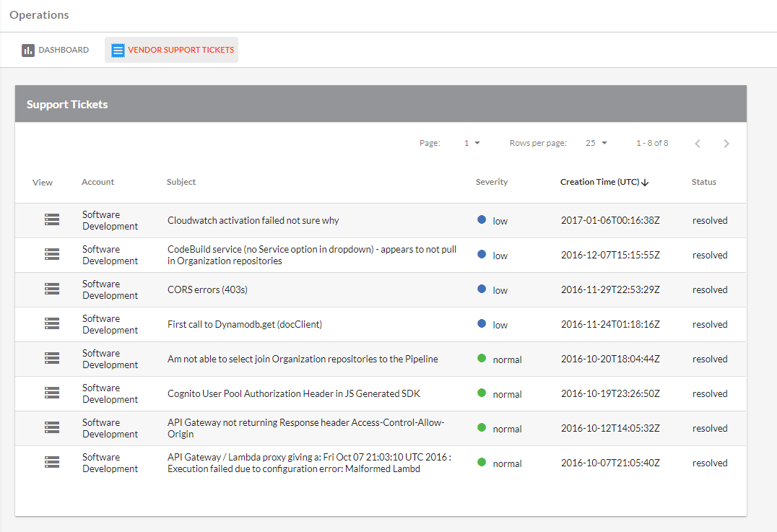Click timestamp 2016-10-20T18:04:44Z

click(x=610, y=359)
